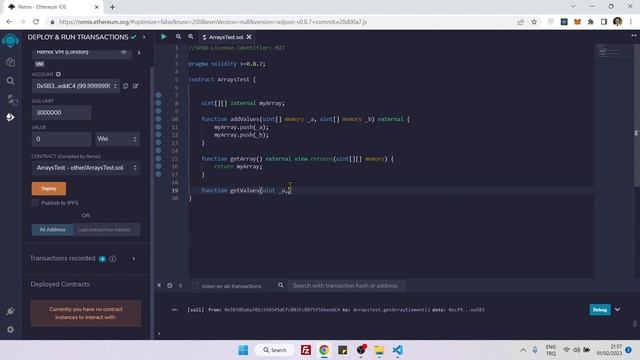The height and width of the screenshot is (360, 640).
Task: Go back with browser back arrow
Action: tap(9, 22)
